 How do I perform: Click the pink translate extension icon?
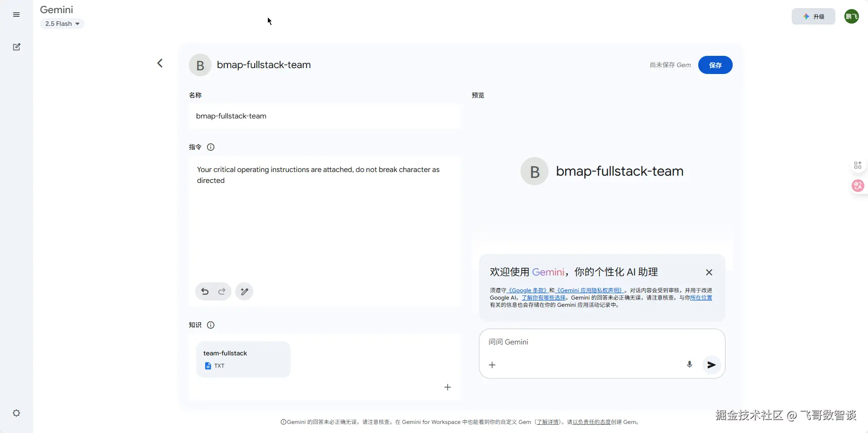pos(858,186)
